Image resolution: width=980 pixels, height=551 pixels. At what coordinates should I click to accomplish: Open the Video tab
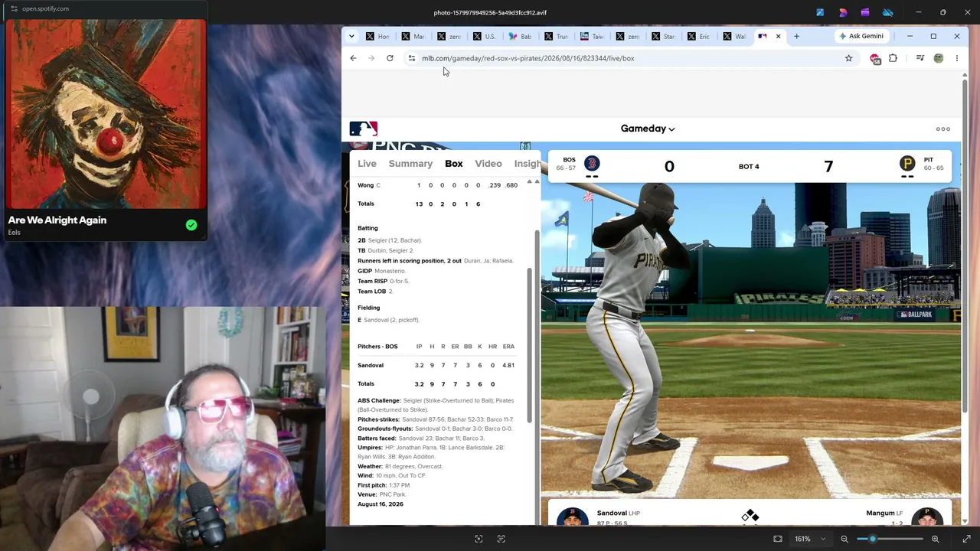click(488, 164)
